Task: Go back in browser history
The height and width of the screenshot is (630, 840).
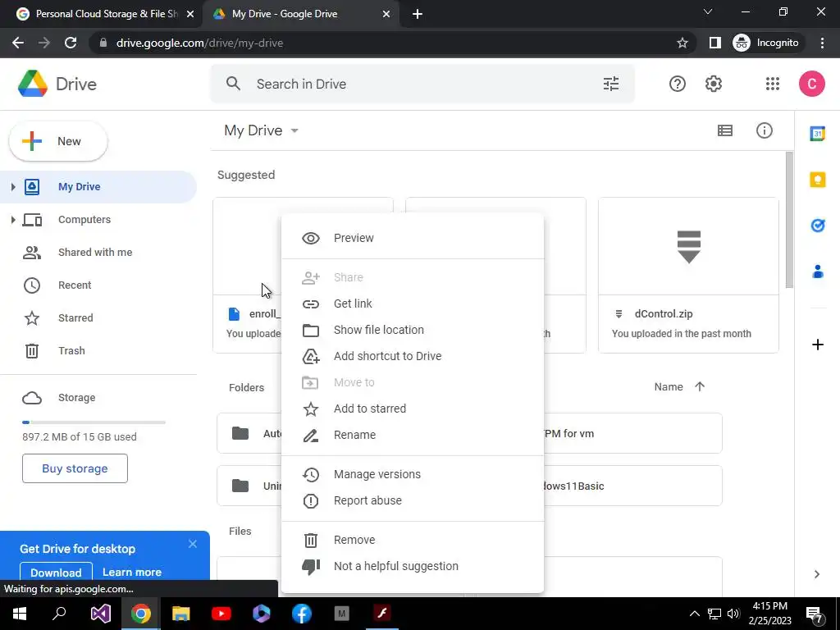Action: 18,43
